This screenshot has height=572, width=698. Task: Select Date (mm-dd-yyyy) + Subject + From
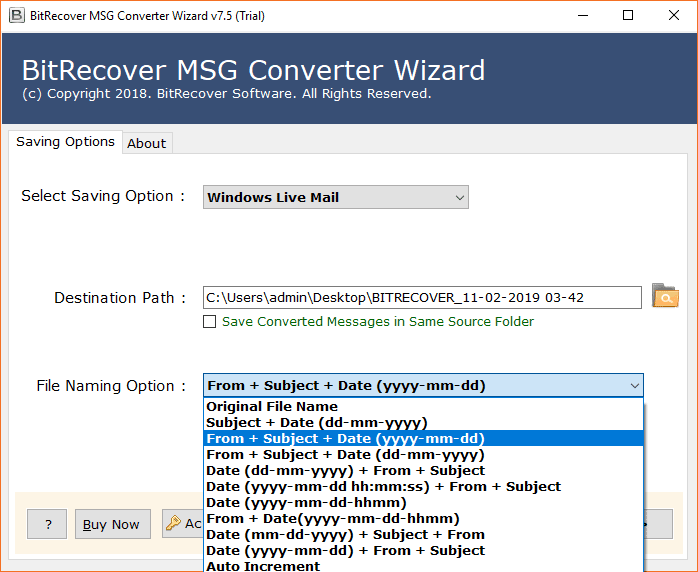pos(424,535)
